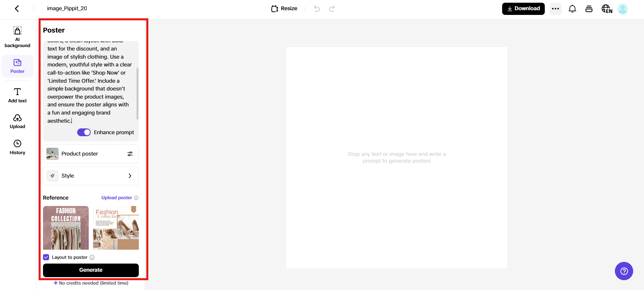Viewport: 644px width, 290px height.
Task: Open the Add text tool
Action: (x=17, y=95)
